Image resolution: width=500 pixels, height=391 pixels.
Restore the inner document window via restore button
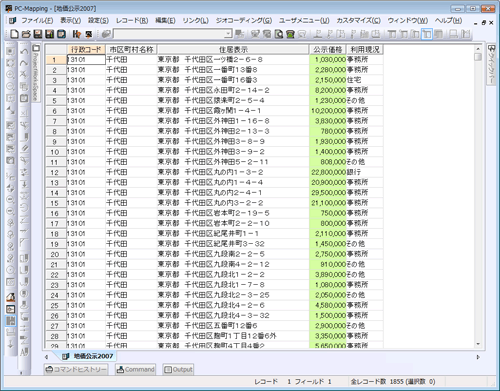[484, 23]
